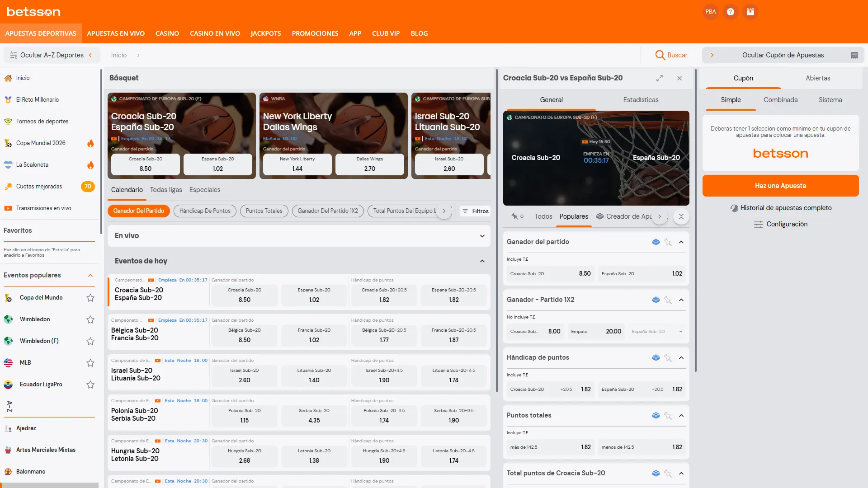Open Configuración settings in coupon
Viewport: 868px width, 488px height.
point(781,224)
